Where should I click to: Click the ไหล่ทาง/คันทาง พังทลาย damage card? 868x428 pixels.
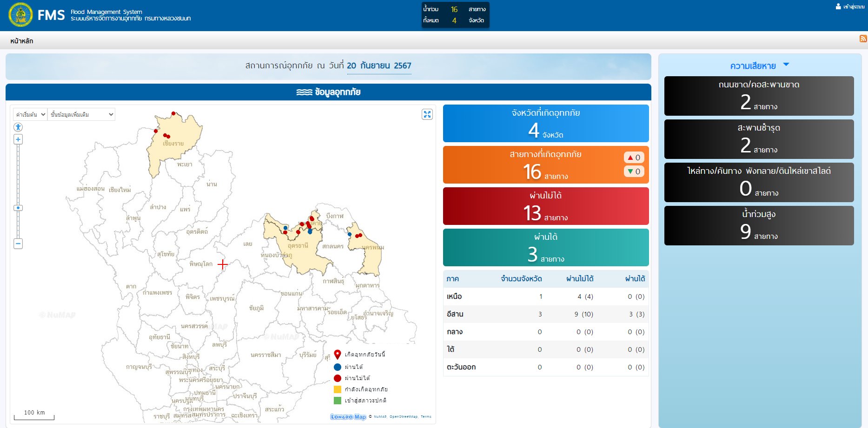point(759,183)
